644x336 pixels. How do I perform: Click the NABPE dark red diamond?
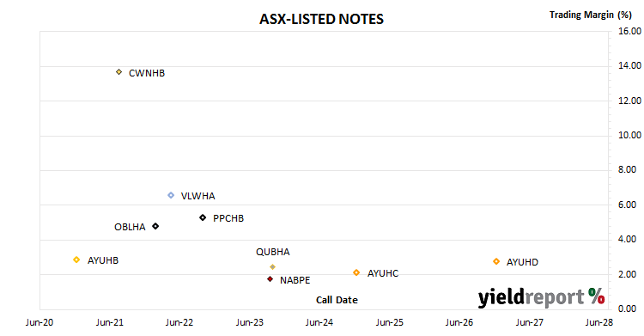coord(270,278)
